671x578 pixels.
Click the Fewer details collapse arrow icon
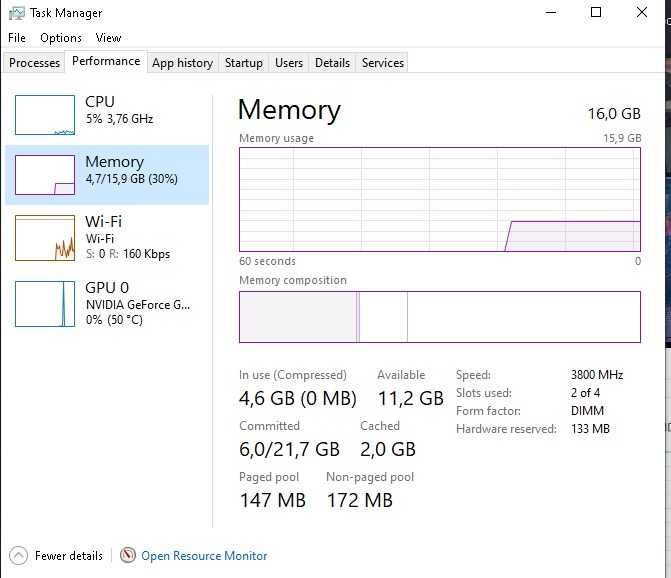18,556
